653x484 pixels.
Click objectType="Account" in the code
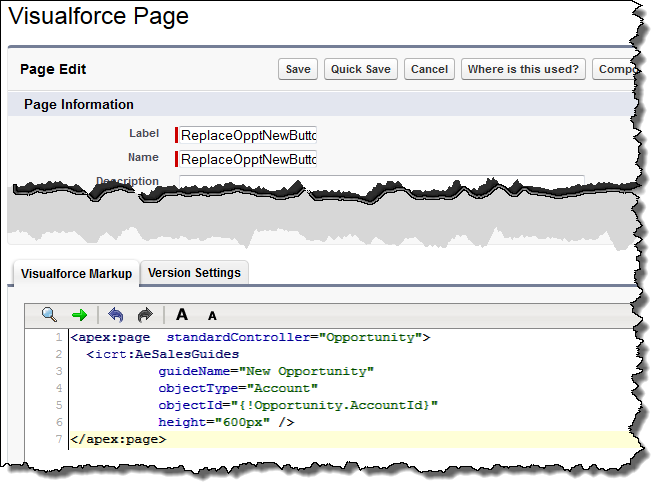pos(238,389)
